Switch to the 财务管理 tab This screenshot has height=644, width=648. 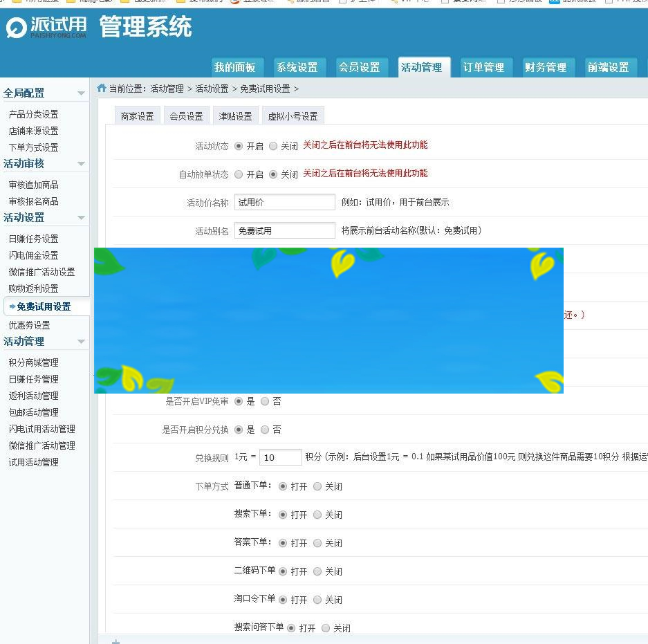pos(546,67)
